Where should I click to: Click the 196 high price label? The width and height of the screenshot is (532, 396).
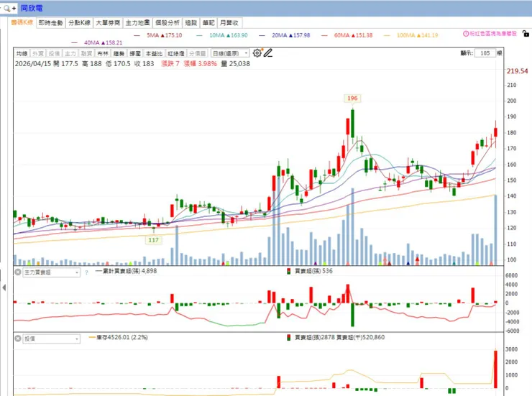click(x=352, y=98)
